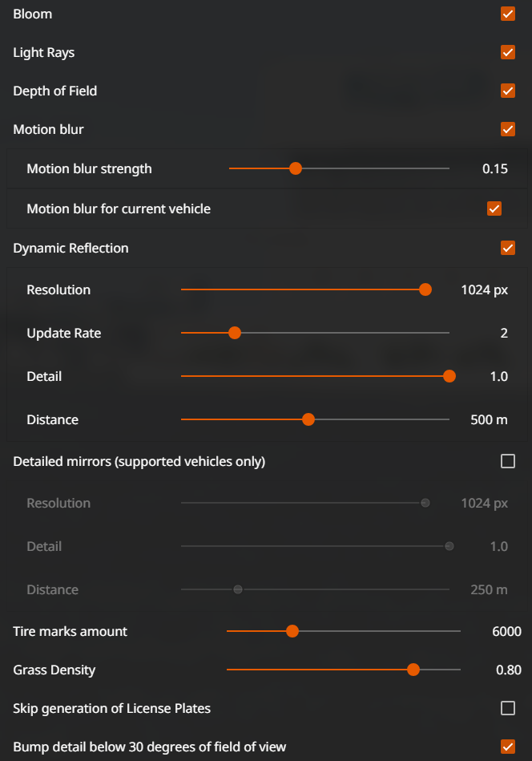532x761 pixels.
Task: Enable Detailed mirrors checkbox
Action: [x=508, y=461]
